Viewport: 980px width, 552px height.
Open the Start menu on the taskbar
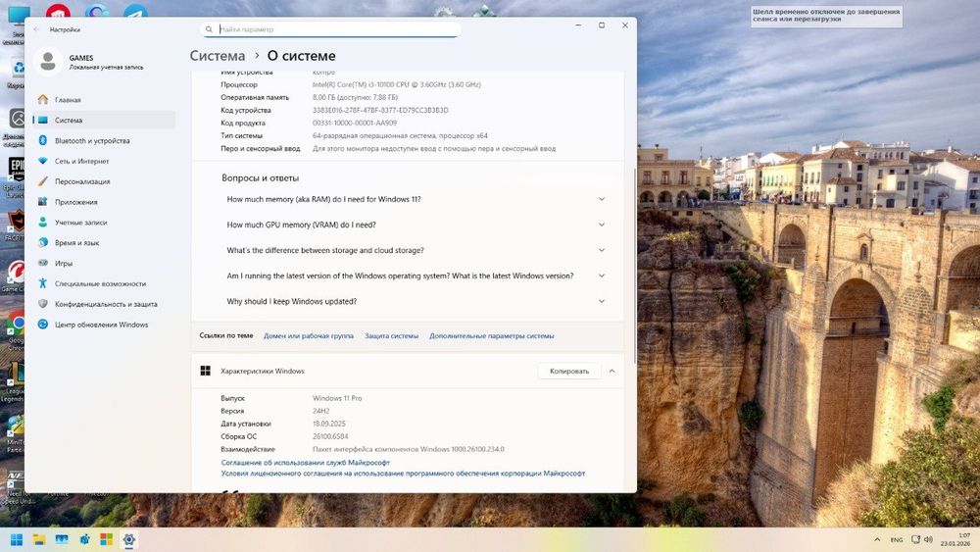pyautogui.click(x=17, y=539)
